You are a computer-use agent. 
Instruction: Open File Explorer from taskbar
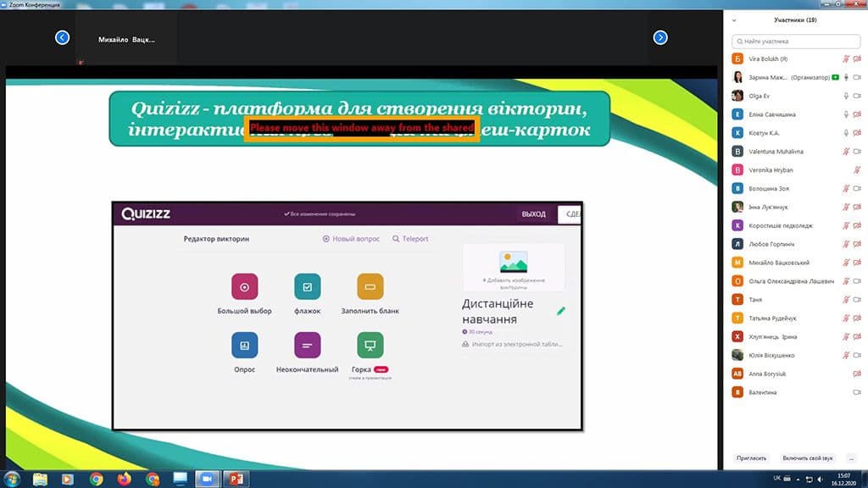coord(40,480)
